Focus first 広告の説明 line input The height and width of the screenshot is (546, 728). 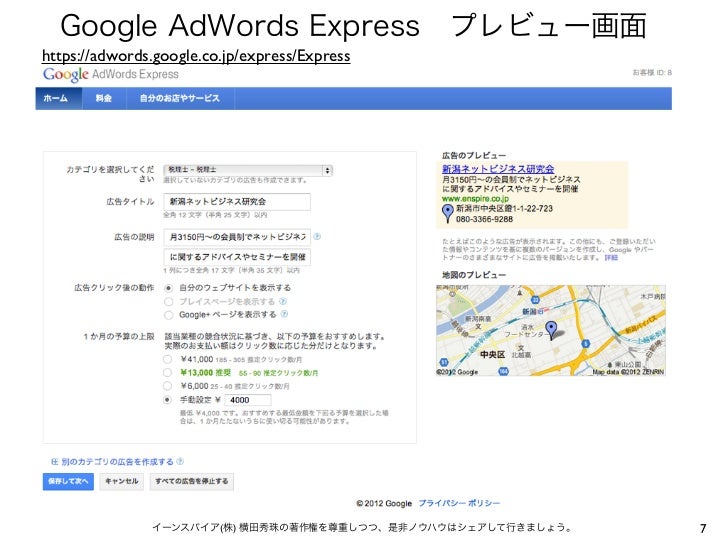click(x=237, y=237)
